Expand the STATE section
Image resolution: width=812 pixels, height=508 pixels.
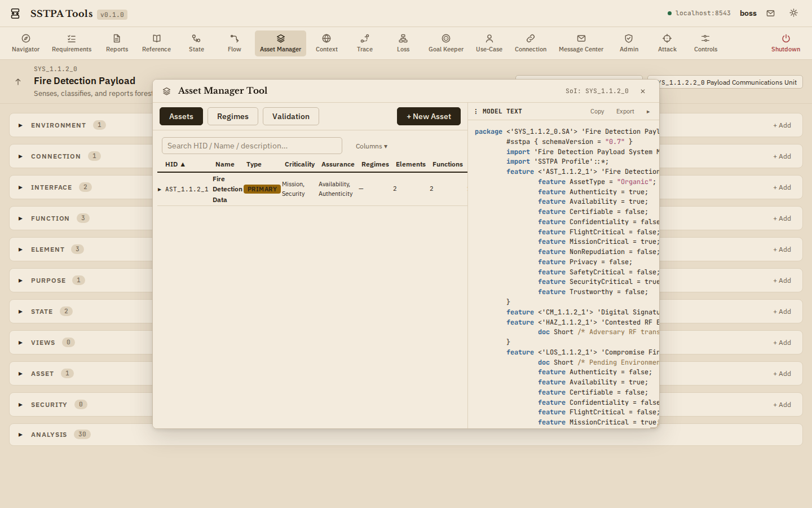coord(20,312)
